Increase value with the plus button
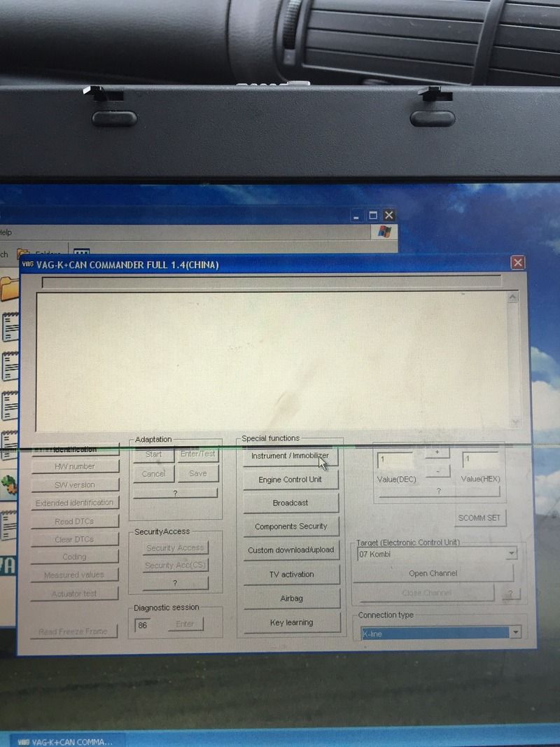This screenshot has height=747, width=560. click(437, 452)
